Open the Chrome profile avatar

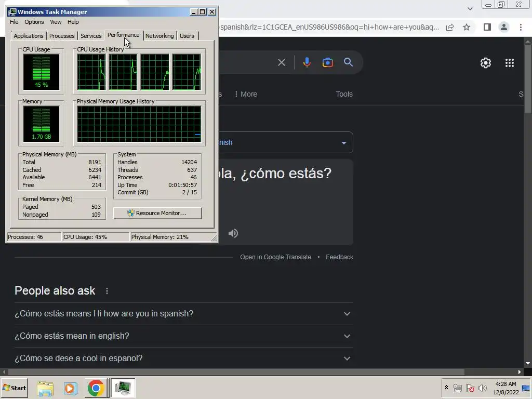click(x=504, y=27)
